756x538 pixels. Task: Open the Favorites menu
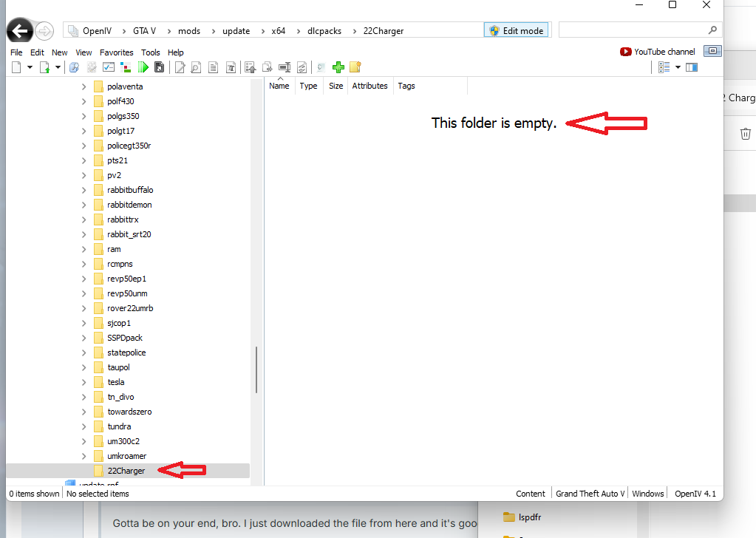116,52
